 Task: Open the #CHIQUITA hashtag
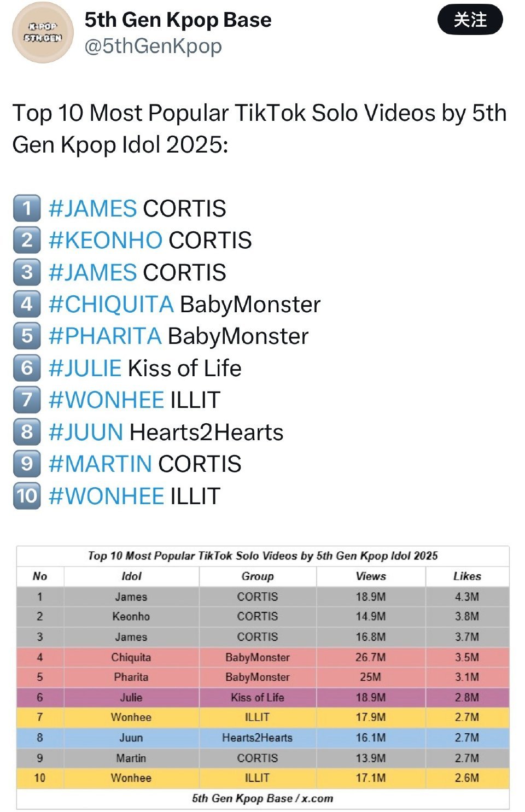click(111, 304)
